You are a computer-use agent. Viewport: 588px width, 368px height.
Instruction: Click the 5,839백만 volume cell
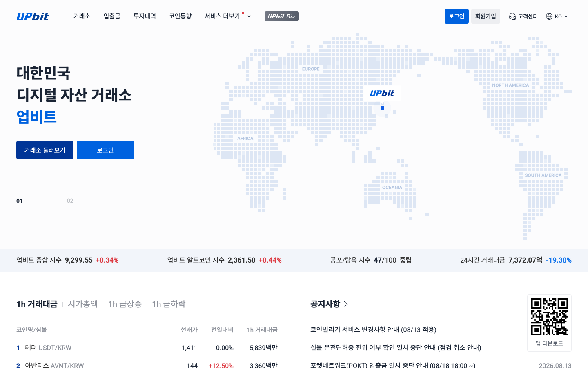point(264,348)
